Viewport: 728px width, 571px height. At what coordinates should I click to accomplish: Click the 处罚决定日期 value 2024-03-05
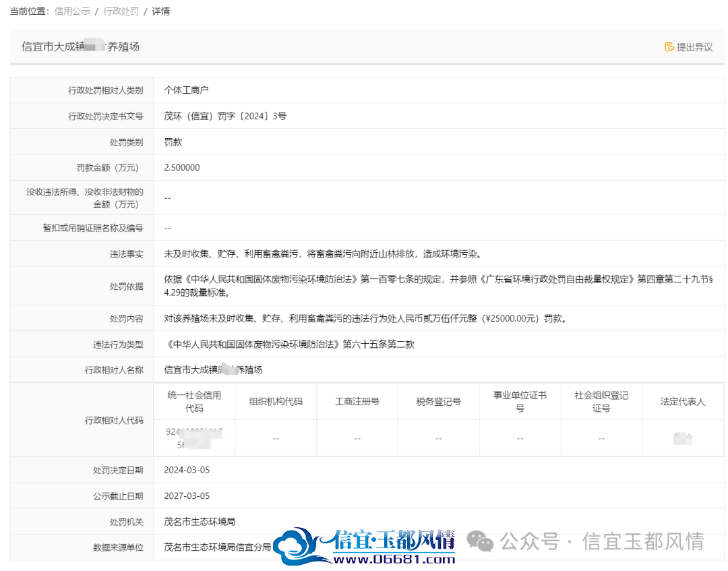pos(187,471)
